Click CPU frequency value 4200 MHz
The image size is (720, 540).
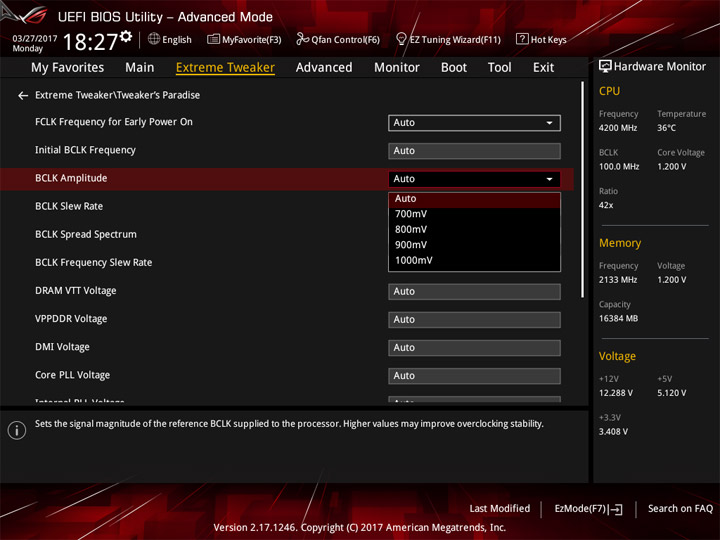[618, 128]
